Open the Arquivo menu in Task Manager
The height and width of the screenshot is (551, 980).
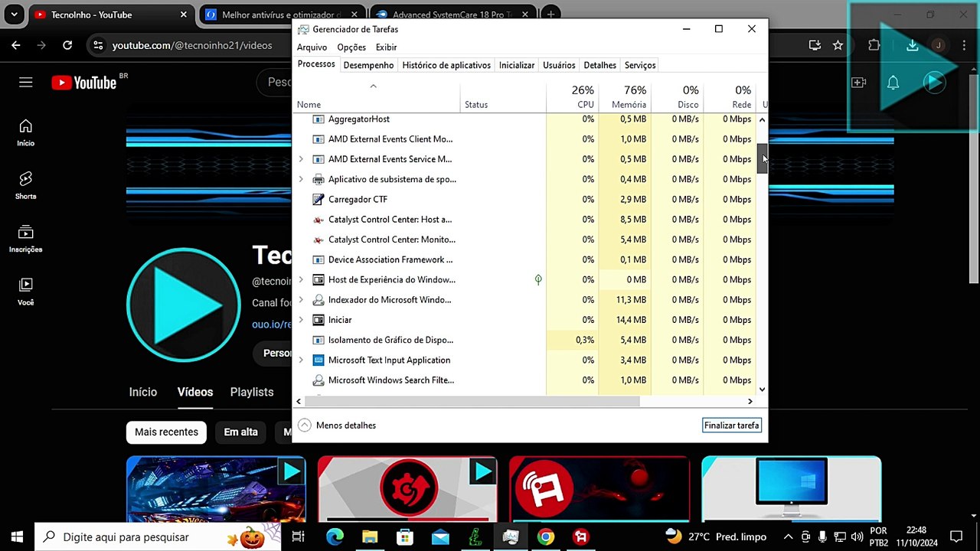312,47
